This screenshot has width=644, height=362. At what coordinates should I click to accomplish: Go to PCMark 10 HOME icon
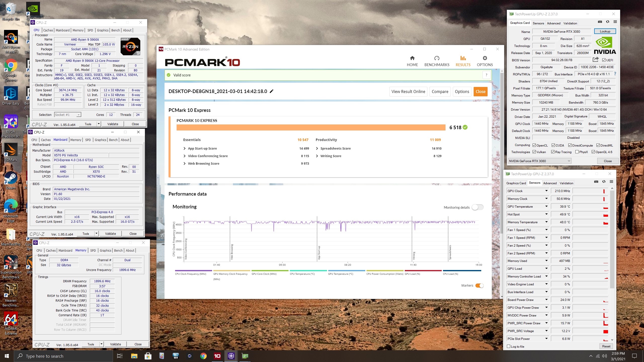(412, 61)
